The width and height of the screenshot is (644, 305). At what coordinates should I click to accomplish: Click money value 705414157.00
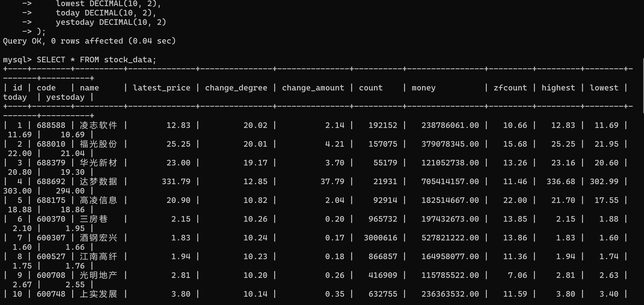tap(450, 181)
